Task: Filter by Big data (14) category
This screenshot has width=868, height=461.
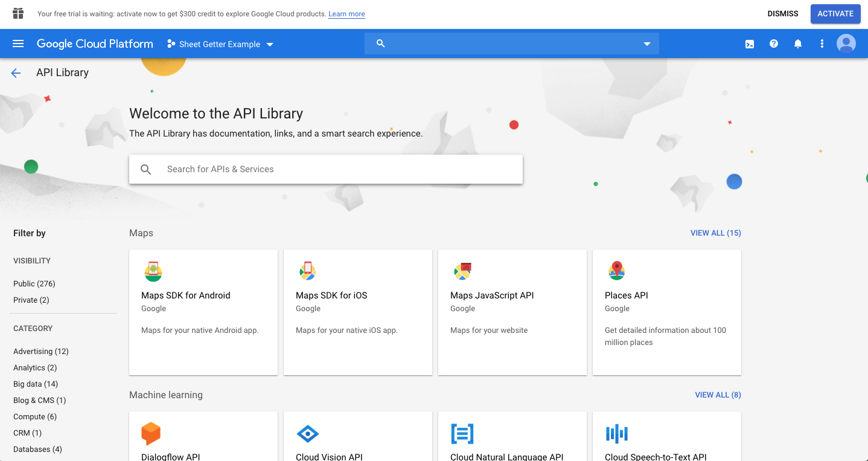Action: tap(36, 384)
